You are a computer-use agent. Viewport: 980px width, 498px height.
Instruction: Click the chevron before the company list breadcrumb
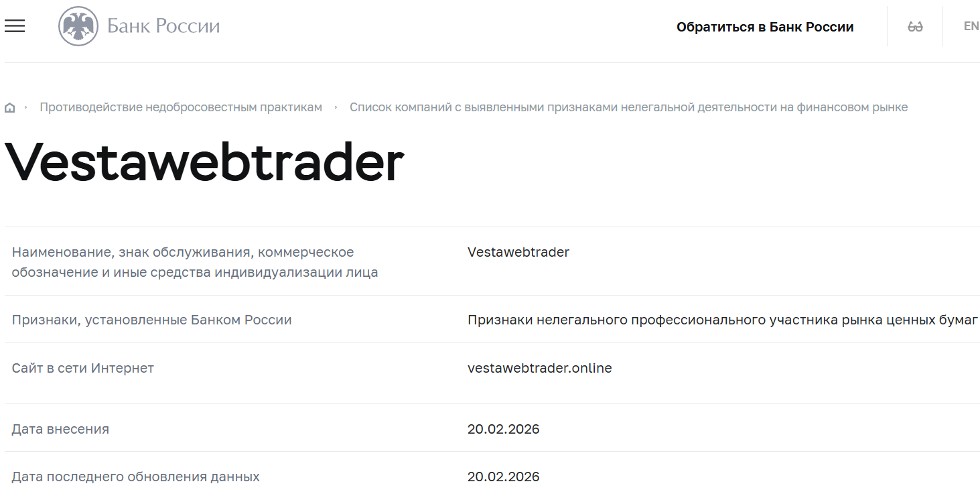click(x=337, y=107)
